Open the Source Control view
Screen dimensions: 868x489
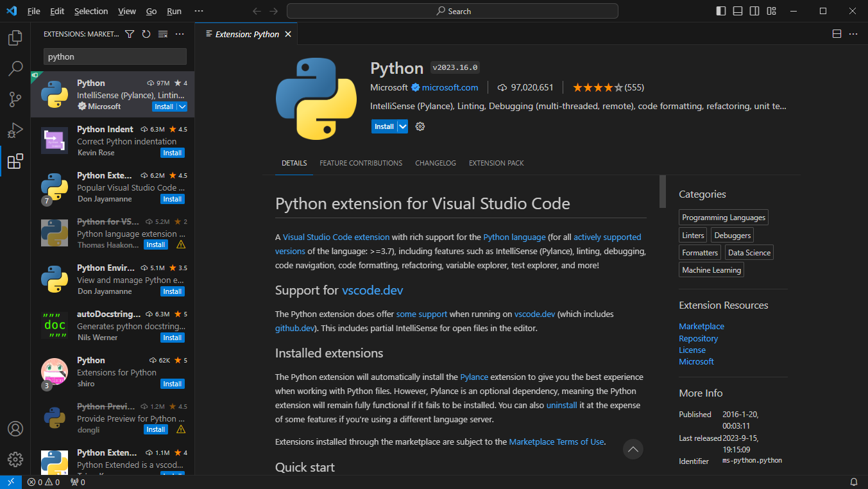pos(15,99)
